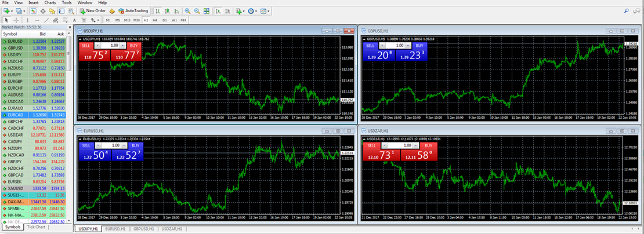Toggle AutoTrading
This screenshot has width=644, height=234.
133,10
